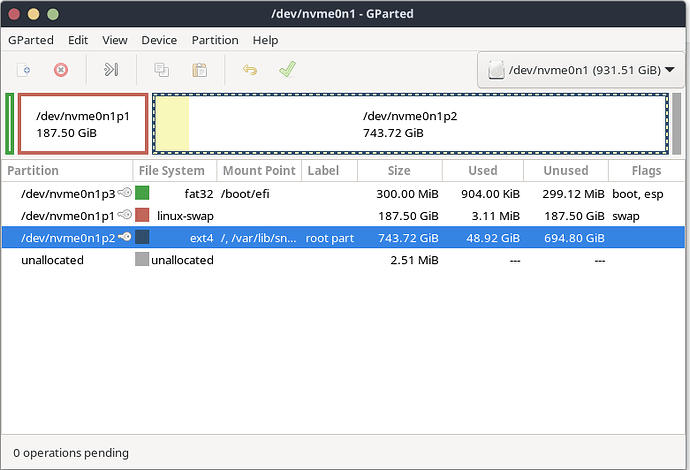This screenshot has width=690, height=470.
Task: Click the 2.51 MiB size cell
Action: click(x=414, y=260)
